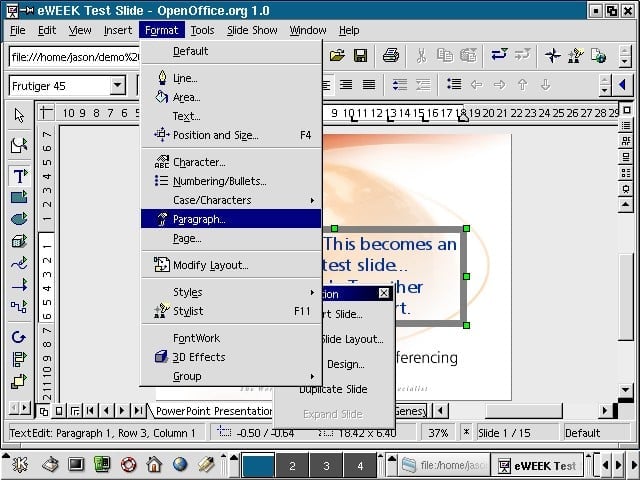The image size is (640, 480).
Task: Select the Connector tool
Action: tap(19, 306)
